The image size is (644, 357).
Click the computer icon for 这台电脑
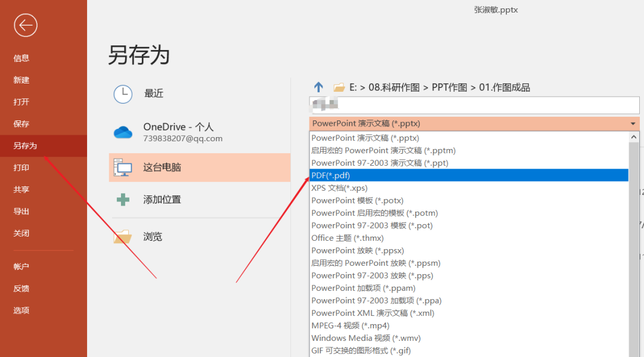[123, 167]
